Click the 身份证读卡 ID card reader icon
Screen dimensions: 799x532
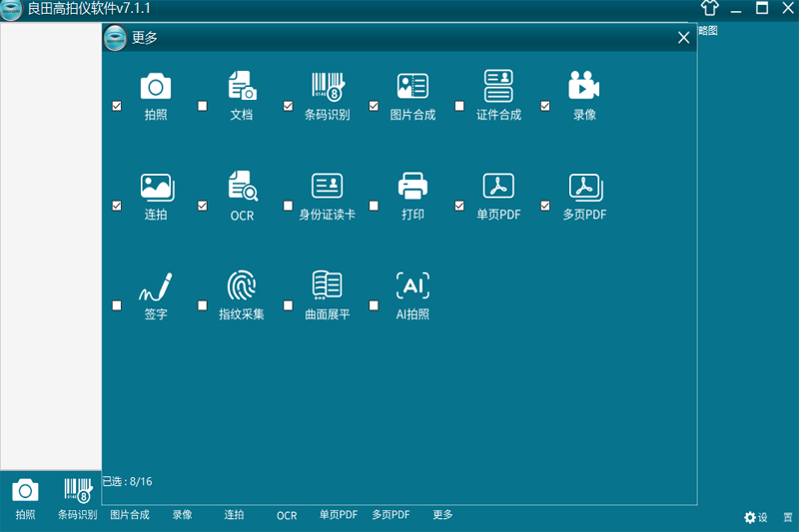point(328,186)
